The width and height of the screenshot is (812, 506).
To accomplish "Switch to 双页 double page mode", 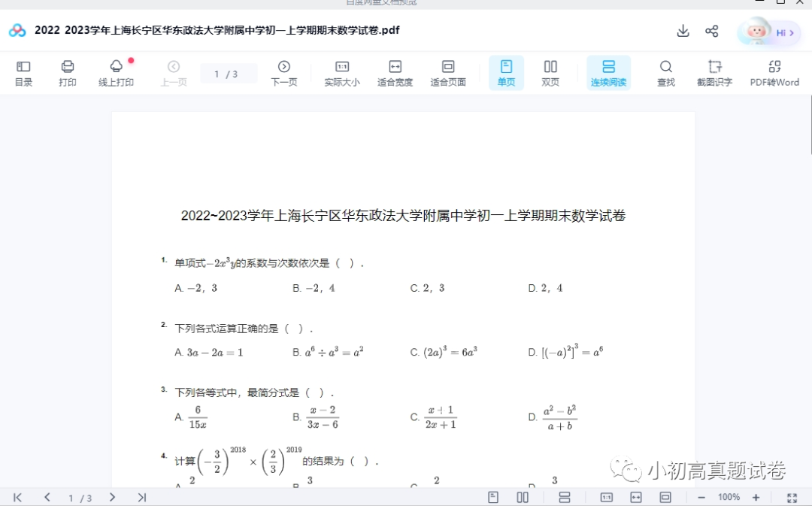I will coord(550,74).
